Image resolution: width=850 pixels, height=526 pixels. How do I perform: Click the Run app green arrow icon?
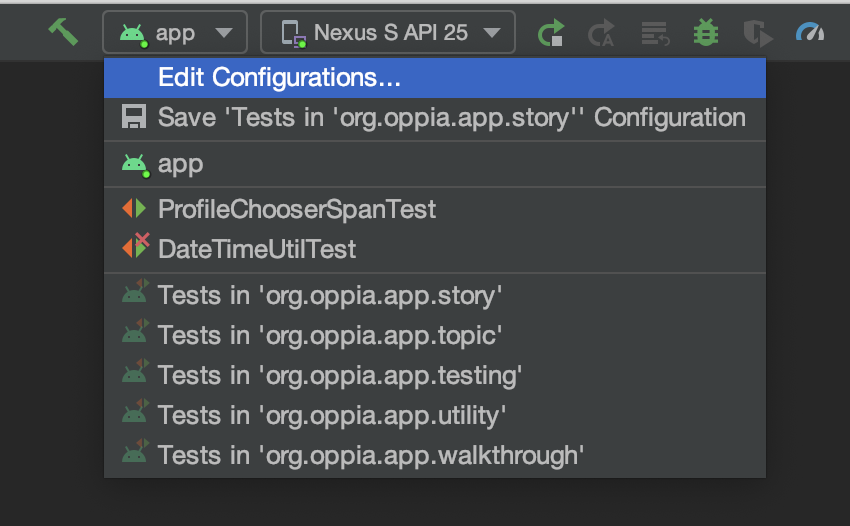coord(551,33)
